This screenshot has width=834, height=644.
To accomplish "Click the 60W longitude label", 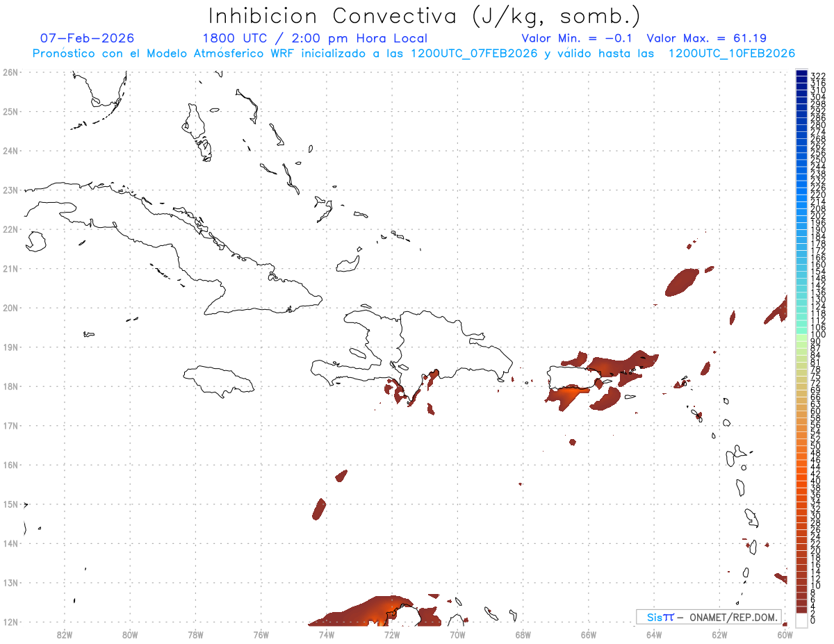I will [x=785, y=634].
